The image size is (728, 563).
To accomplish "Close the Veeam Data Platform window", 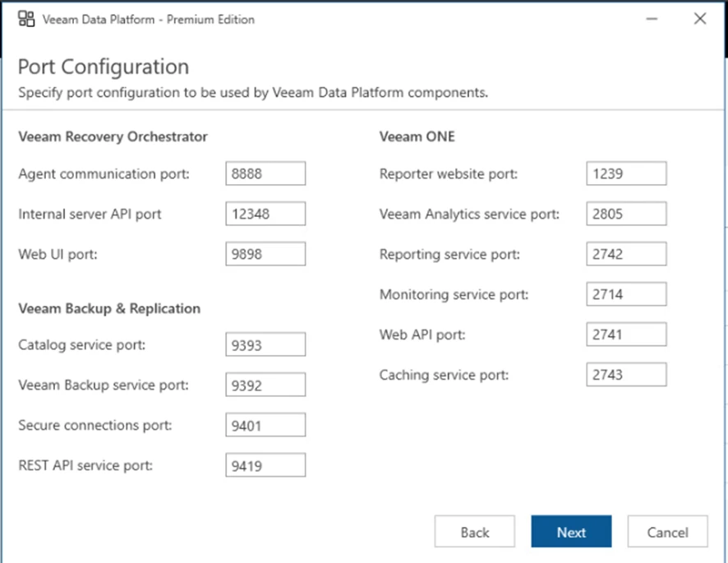I will [x=700, y=19].
